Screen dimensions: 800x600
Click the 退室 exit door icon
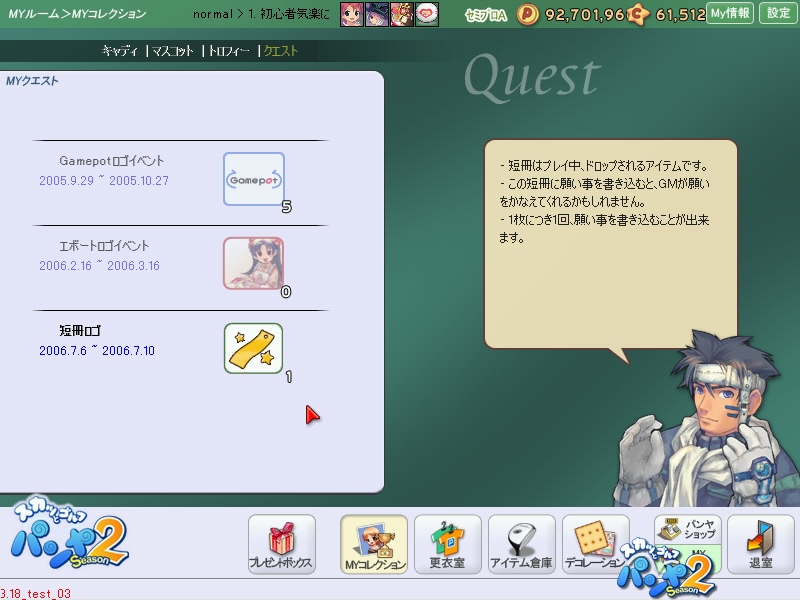761,544
